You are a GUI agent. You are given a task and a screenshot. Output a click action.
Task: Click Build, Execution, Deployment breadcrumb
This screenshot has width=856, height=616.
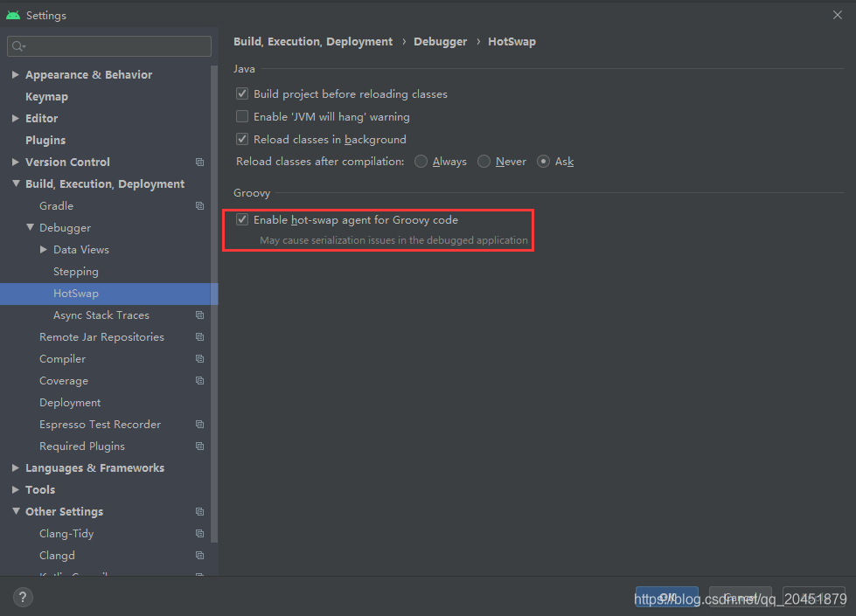(313, 41)
